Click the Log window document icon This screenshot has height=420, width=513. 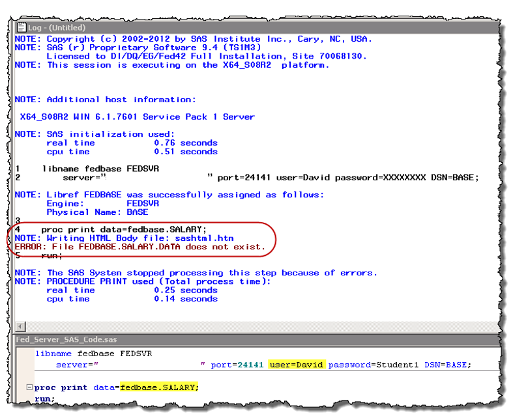(21, 27)
